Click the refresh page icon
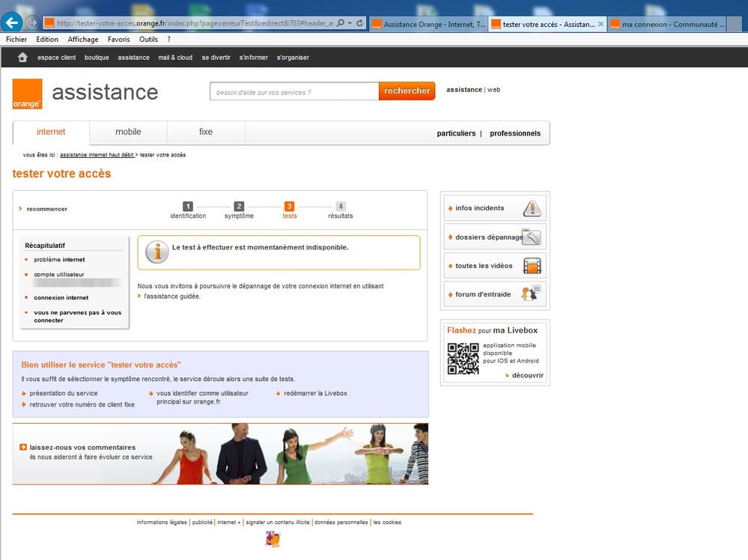Image resolution: width=748 pixels, height=560 pixels. (x=359, y=23)
